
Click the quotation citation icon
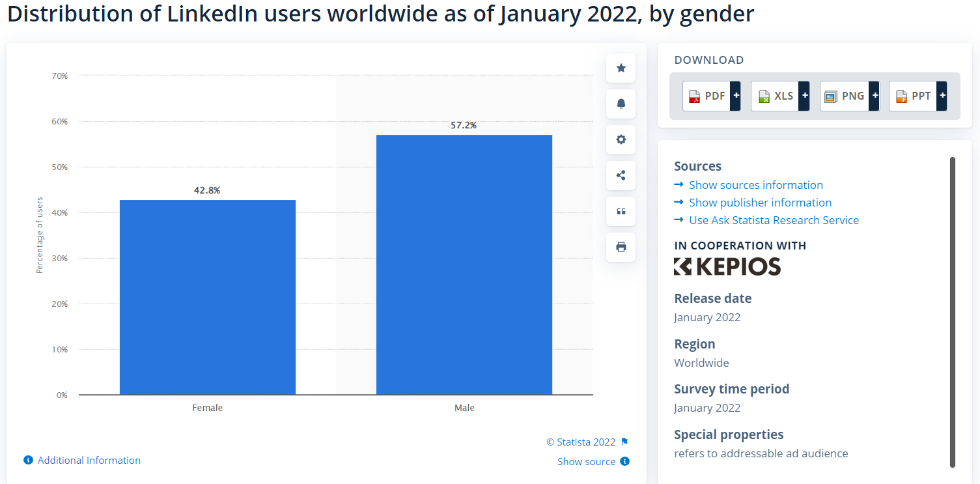[621, 211]
